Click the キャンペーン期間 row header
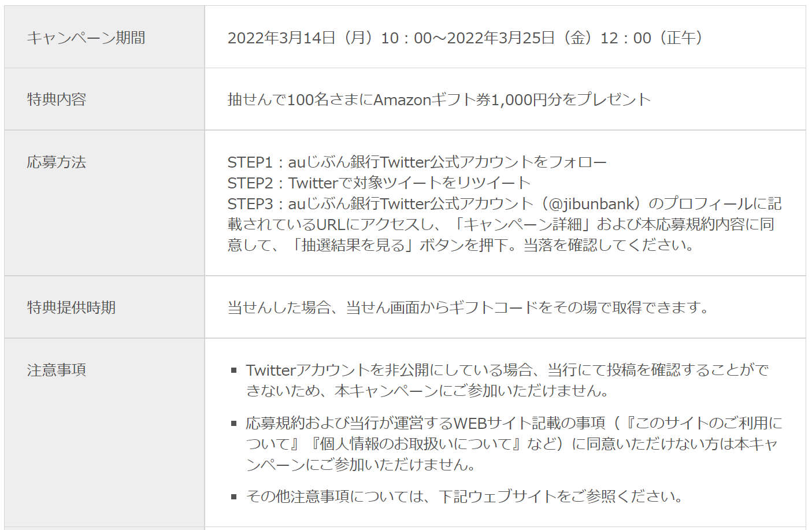 pyautogui.click(x=86, y=38)
